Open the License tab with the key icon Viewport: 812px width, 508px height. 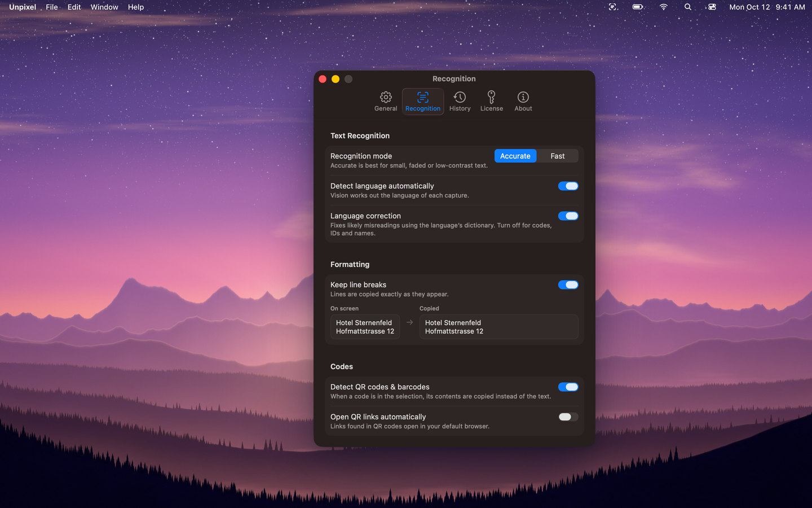pyautogui.click(x=492, y=102)
